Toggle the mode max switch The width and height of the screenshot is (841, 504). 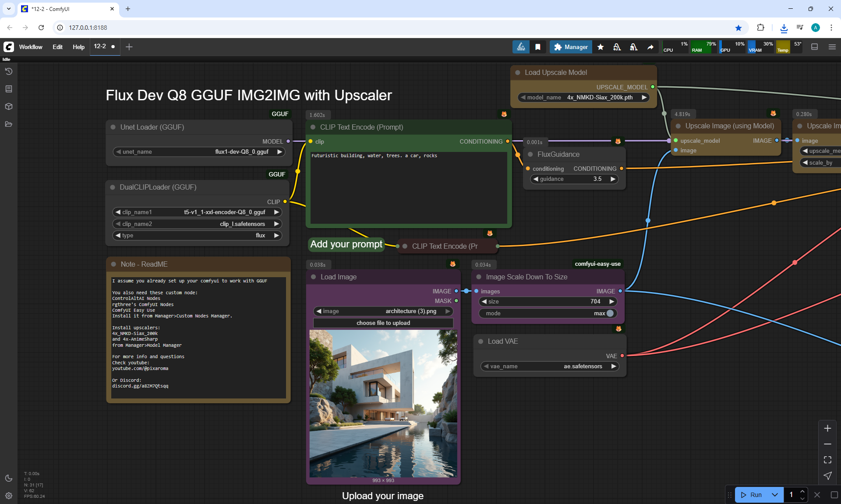(610, 313)
